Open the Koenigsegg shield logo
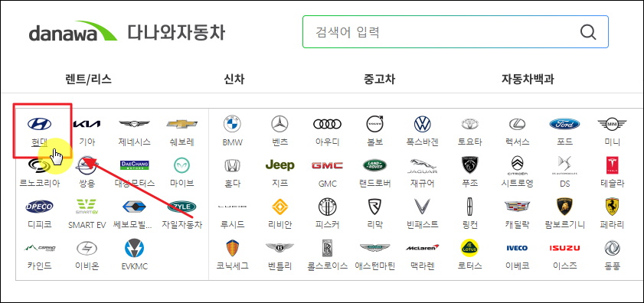Screen dimensions: 644x303 point(233,248)
